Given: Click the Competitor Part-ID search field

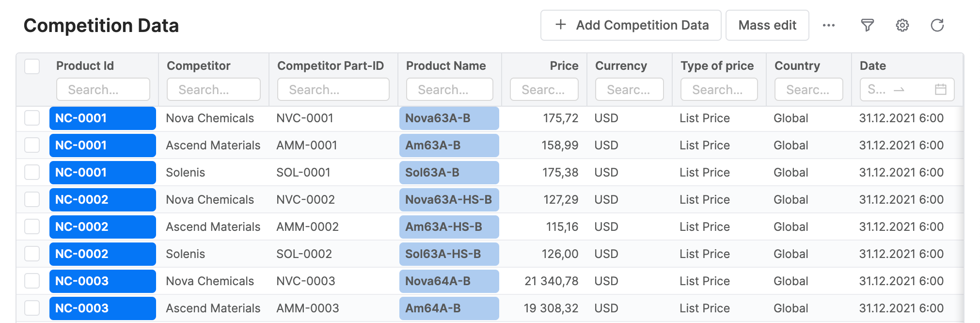Looking at the screenshot, I should [x=333, y=90].
